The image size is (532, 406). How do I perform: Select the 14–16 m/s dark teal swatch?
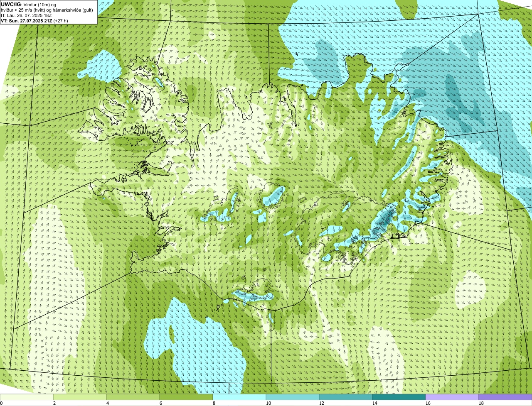tap(399, 397)
